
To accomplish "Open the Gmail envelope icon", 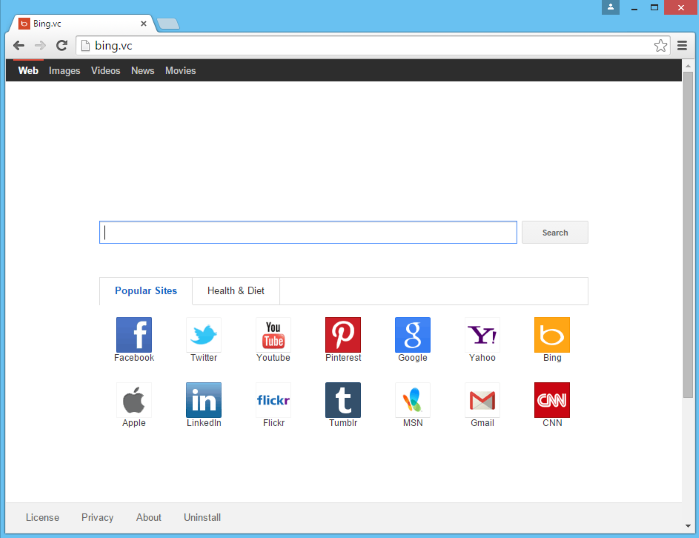I will (482, 400).
